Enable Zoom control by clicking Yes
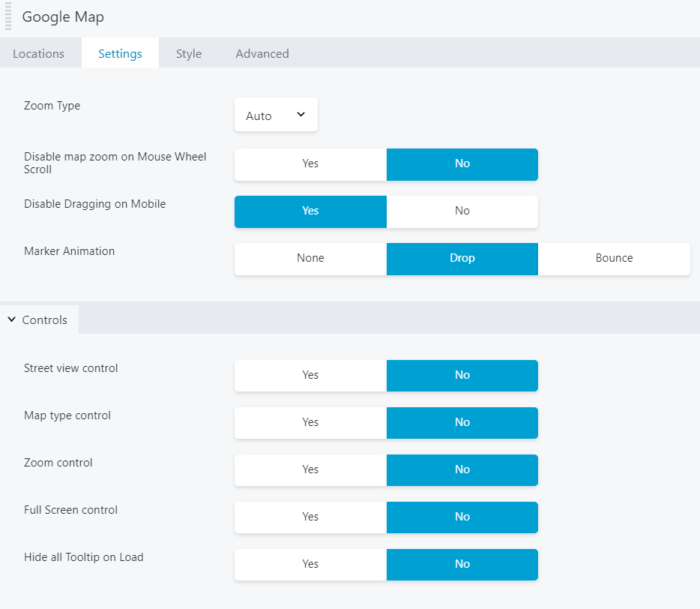Screen dimensions: 700x609 click(x=310, y=469)
